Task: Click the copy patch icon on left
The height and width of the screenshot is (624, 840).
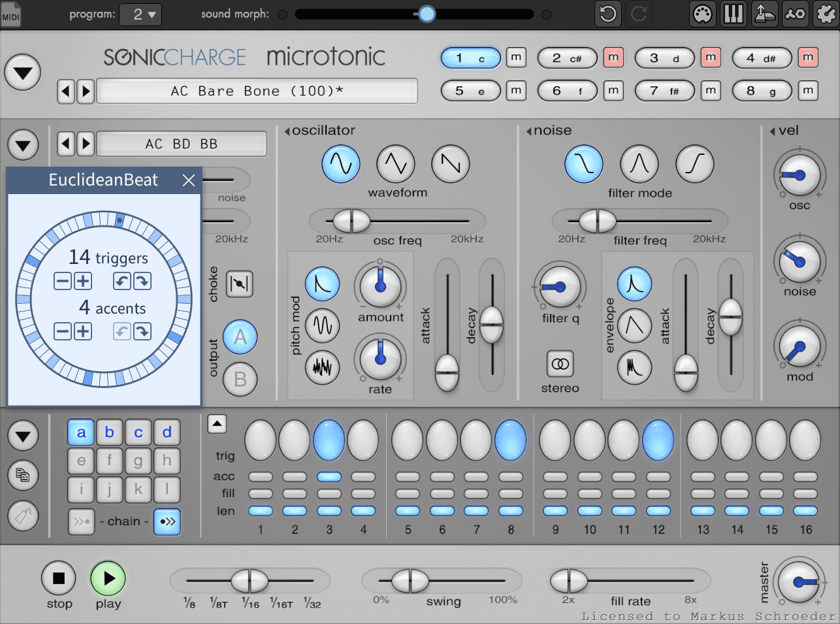Action: (23, 476)
